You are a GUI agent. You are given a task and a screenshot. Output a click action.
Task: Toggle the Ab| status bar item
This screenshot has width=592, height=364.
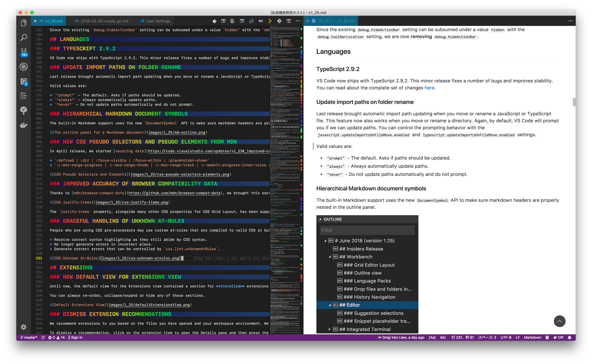pyautogui.click(x=443, y=337)
